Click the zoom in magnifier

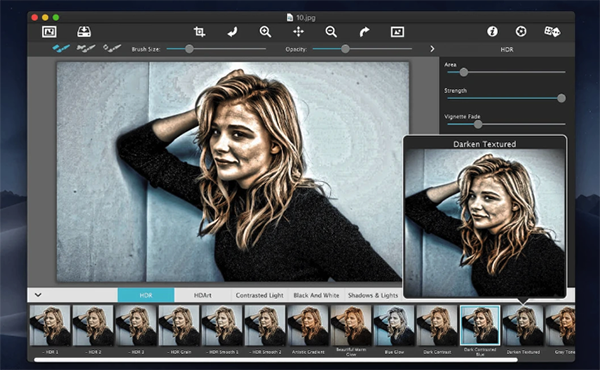coord(265,32)
